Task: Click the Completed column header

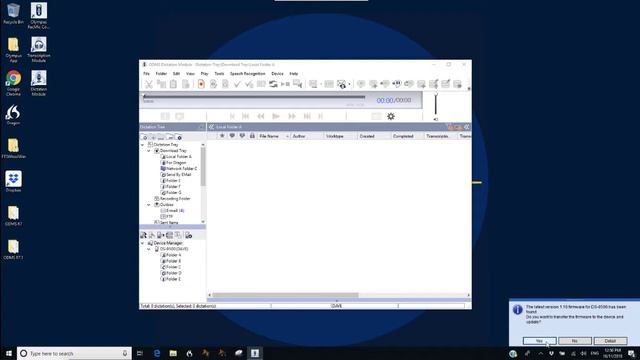Action: click(x=407, y=136)
